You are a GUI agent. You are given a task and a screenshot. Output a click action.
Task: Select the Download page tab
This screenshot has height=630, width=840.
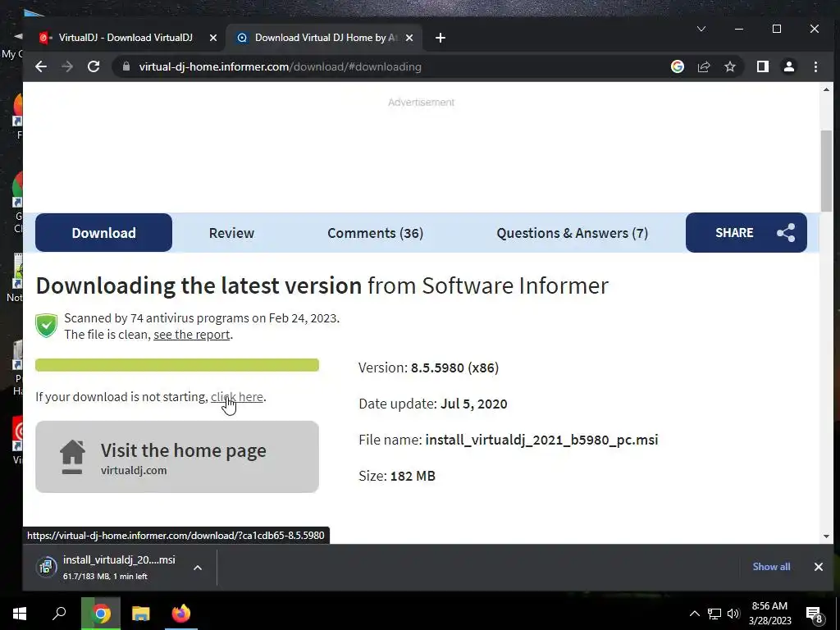point(103,232)
